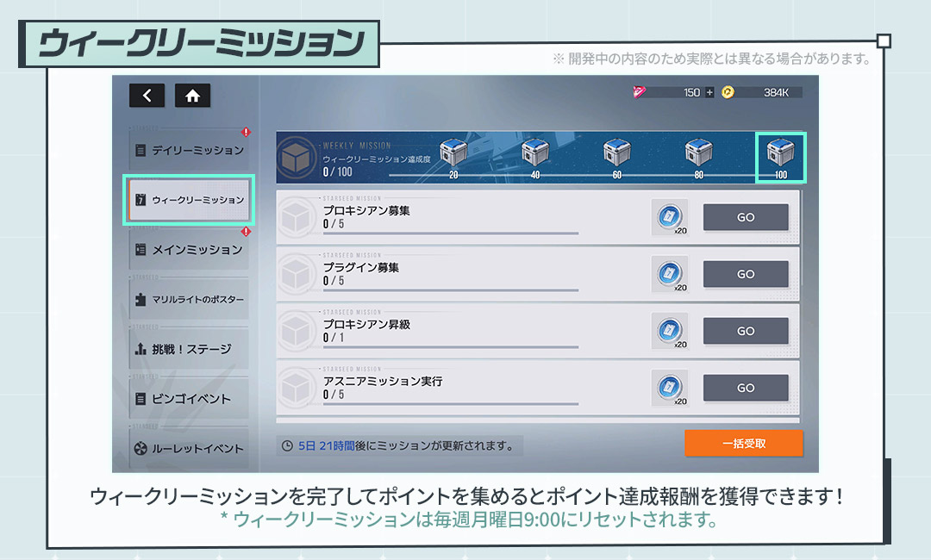This screenshot has height=560, width=931.
Task: Go to the home screen icon
Action: coord(192,96)
